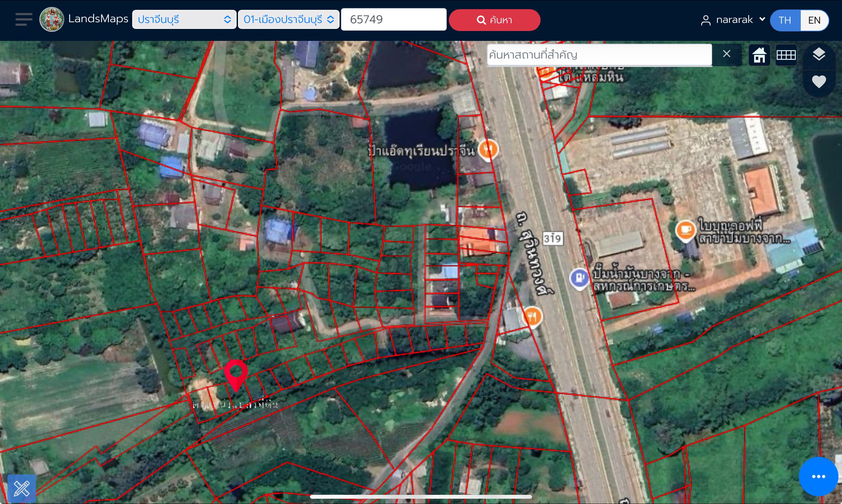The width and height of the screenshot is (842, 504).
Task: Open the map layers icon
Action: 819,54
